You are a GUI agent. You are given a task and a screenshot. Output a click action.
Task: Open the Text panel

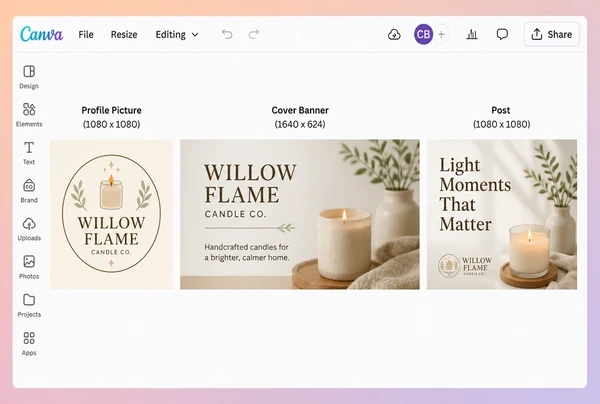(29, 153)
